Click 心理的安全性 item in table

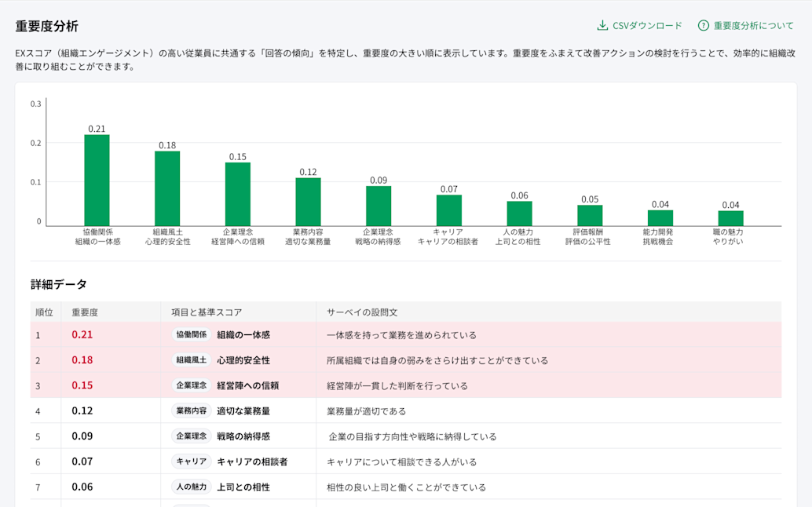tap(243, 360)
